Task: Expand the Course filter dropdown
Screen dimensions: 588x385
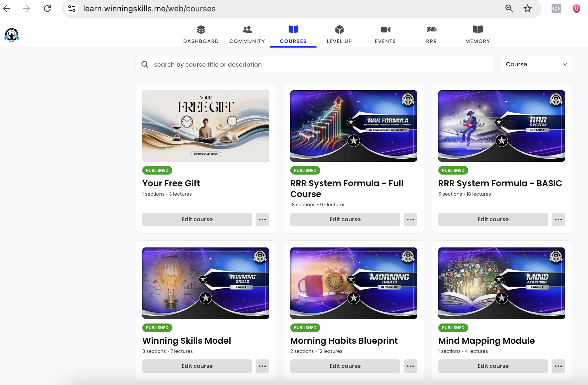Action: coord(536,64)
